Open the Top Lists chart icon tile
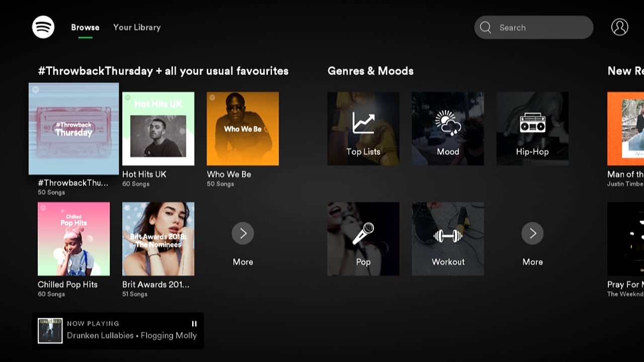The height and width of the screenshot is (362, 644). tap(363, 129)
